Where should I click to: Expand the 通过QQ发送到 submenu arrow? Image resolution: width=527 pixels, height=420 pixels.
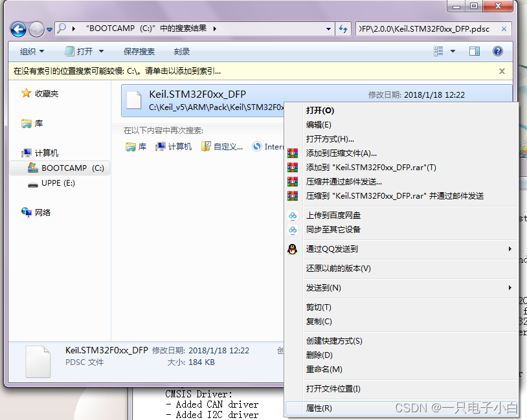pyautogui.click(x=510, y=249)
